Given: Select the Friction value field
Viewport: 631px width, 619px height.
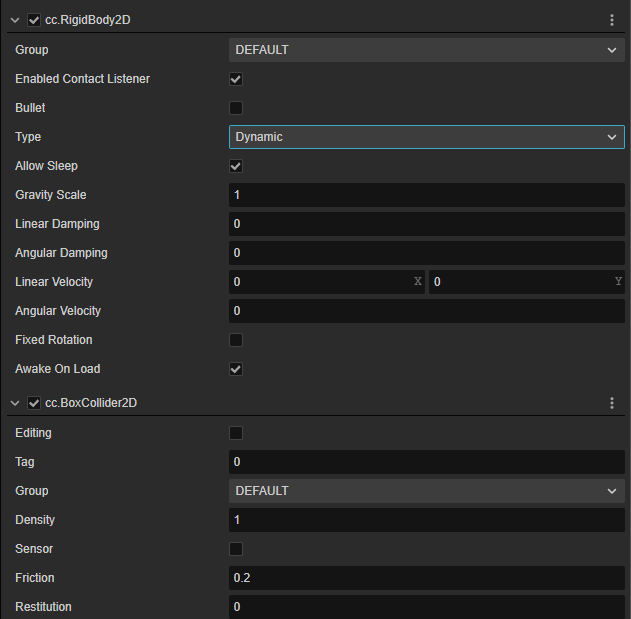Looking at the screenshot, I should (x=426, y=578).
